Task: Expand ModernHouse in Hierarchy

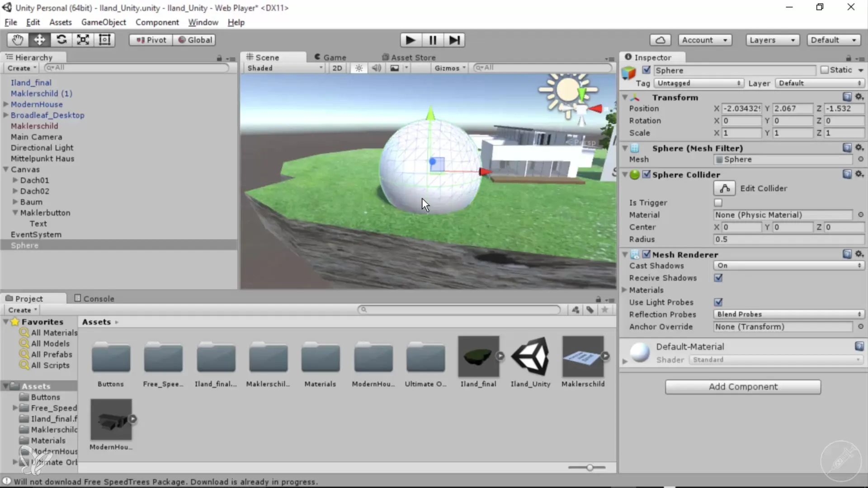Action: click(x=6, y=104)
